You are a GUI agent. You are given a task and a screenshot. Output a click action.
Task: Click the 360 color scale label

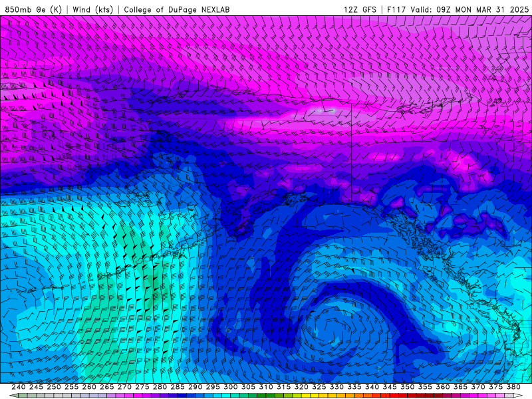tap(442, 387)
